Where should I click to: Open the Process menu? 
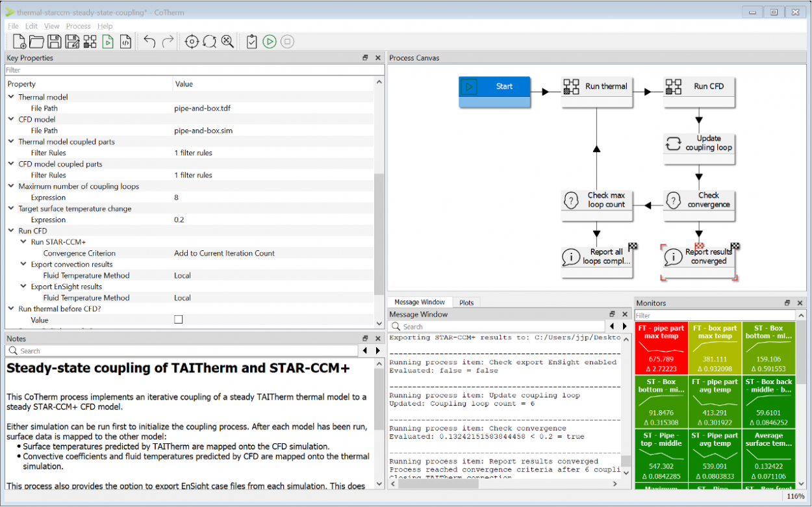tap(79, 26)
